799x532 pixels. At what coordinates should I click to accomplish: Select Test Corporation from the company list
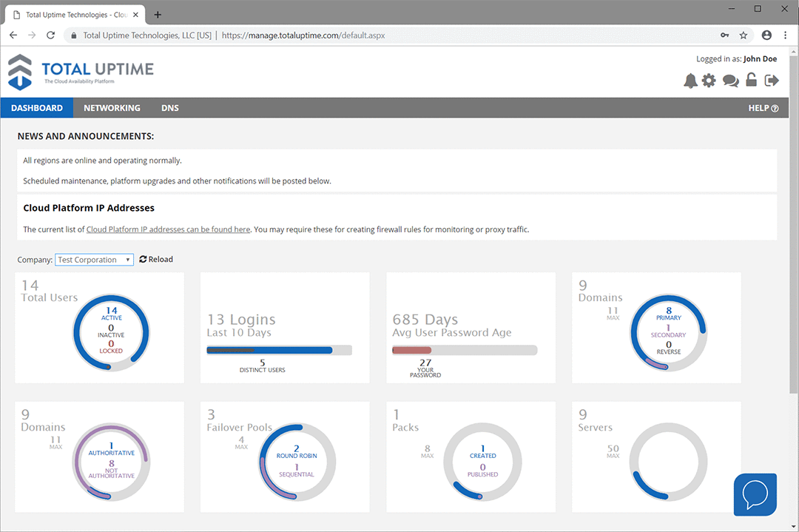point(89,259)
